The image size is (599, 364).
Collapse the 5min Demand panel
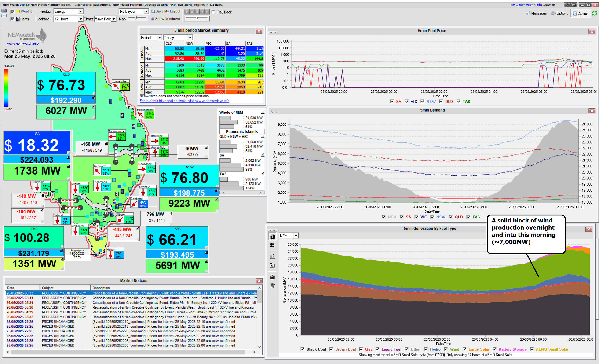(274, 112)
